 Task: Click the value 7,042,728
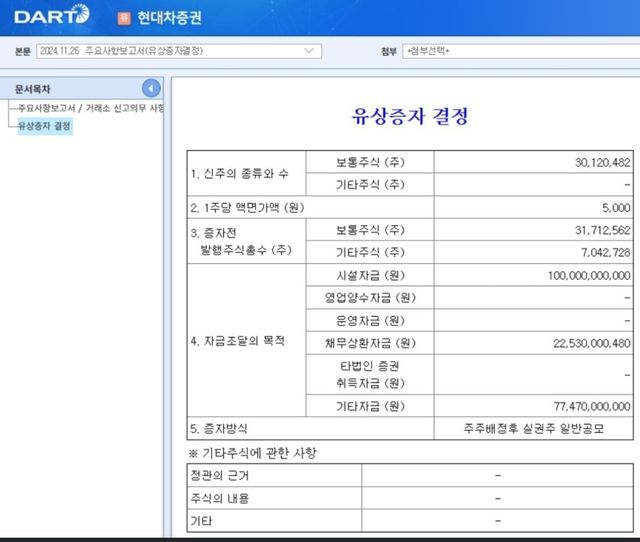point(606,253)
